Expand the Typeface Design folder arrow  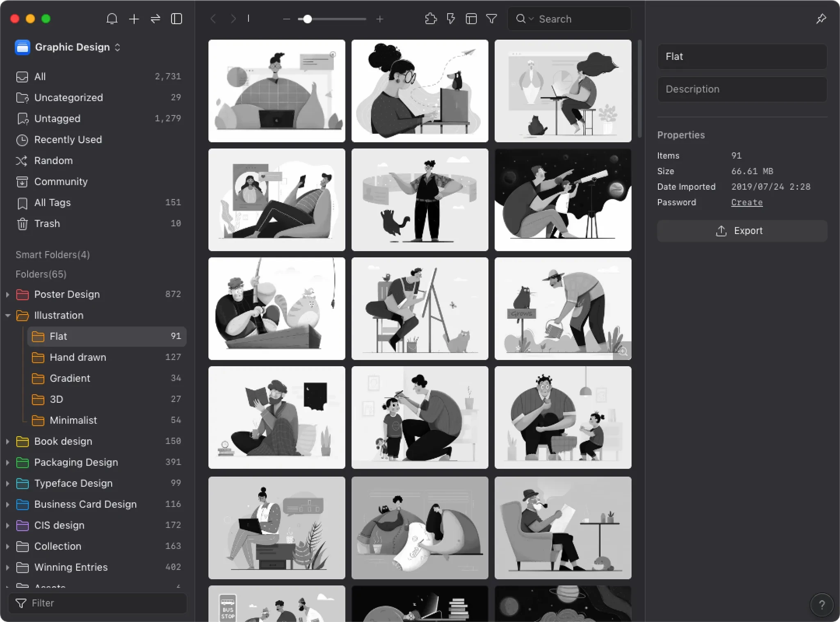tap(7, 483)
